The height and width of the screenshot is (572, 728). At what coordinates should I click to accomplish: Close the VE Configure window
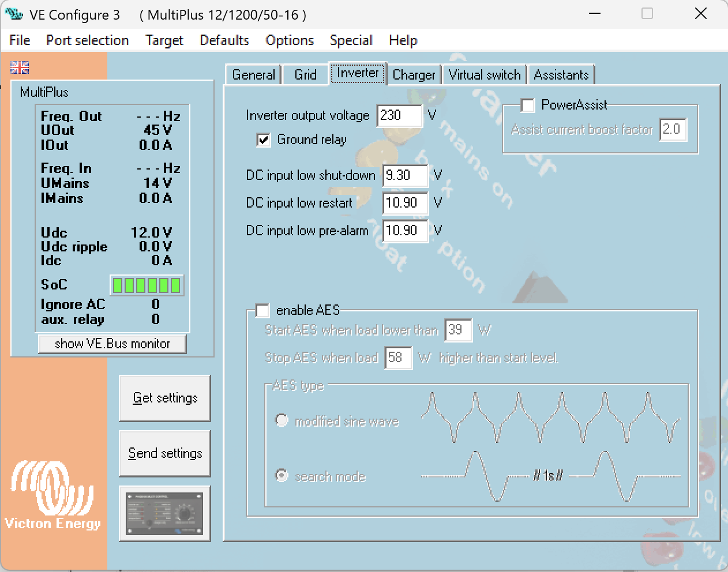701,13
